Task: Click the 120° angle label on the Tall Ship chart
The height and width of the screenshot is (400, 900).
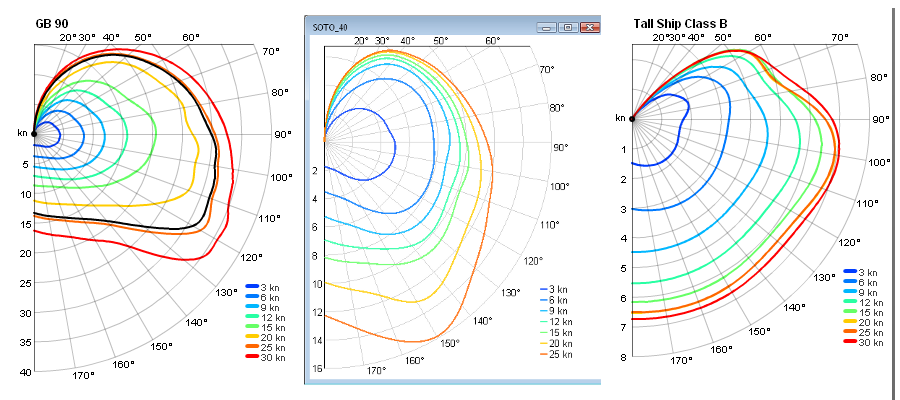Action: coord(850,242)
